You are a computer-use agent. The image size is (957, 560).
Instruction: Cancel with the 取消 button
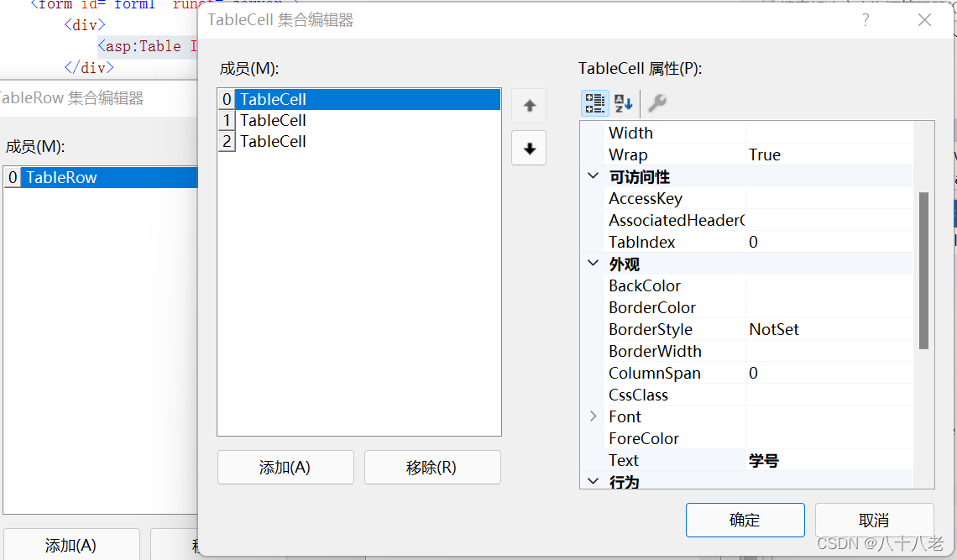coord(874,521)
